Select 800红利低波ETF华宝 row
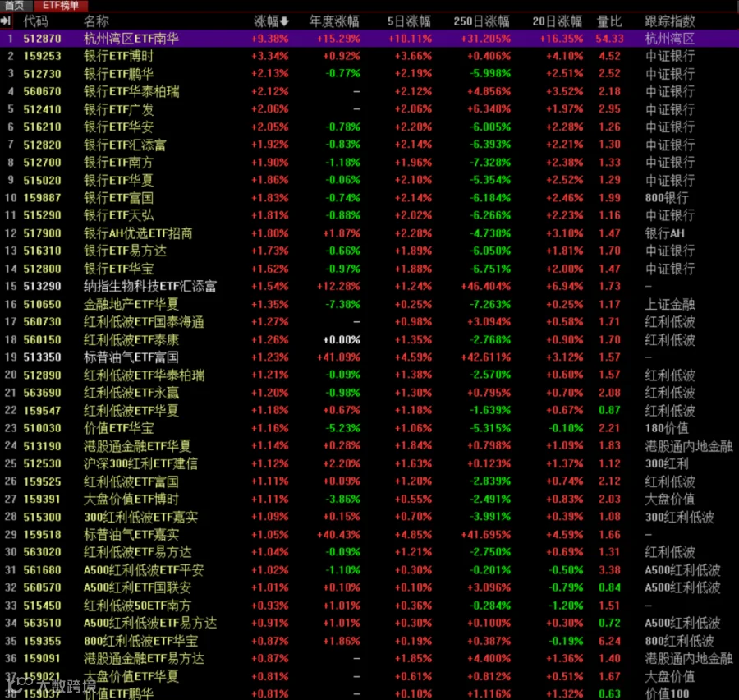Viewport: 739px width, 700px height. tap(369, 641)
